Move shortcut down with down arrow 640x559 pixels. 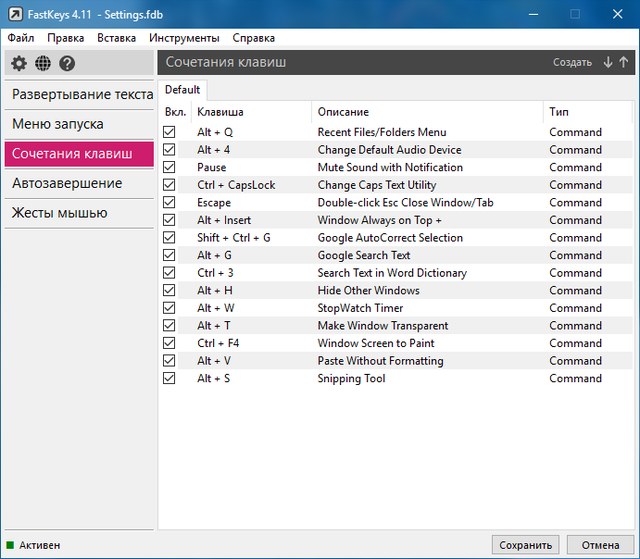(608, 62)
